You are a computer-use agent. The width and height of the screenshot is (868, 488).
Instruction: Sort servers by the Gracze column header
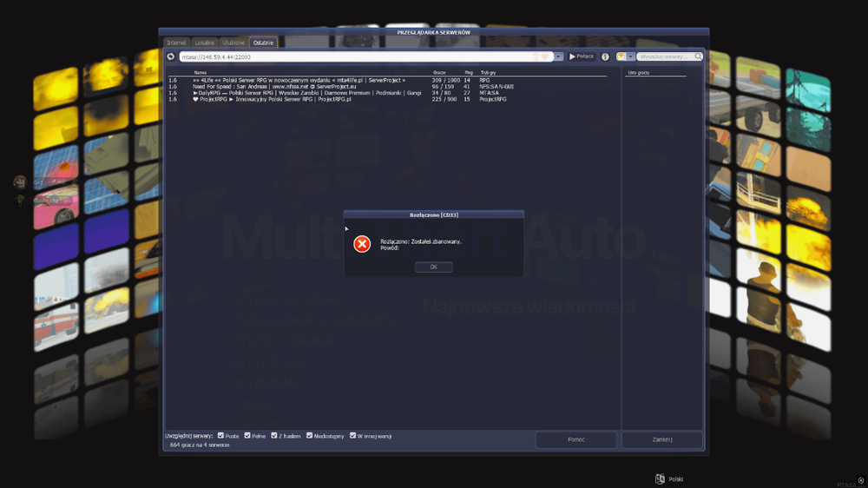(439, 73)
